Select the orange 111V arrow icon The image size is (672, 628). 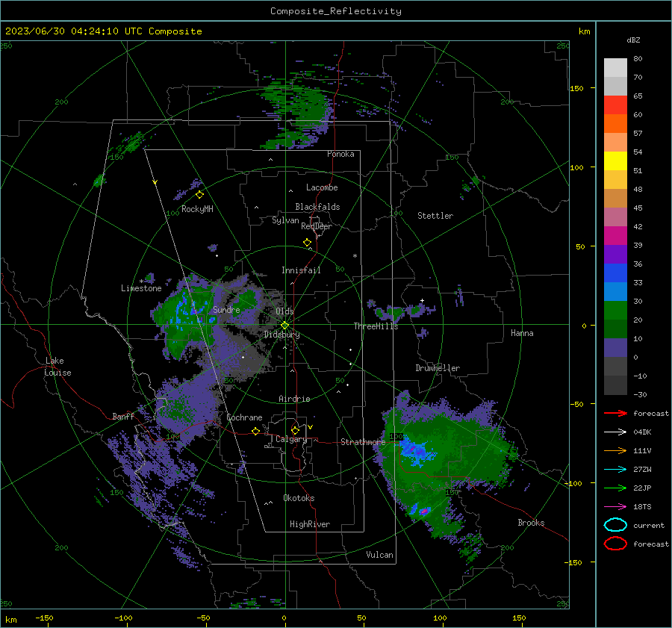[615, 450]
